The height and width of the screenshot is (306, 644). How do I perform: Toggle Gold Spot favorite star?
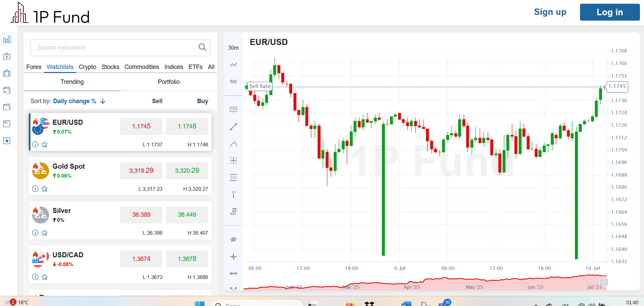point(44,189)
